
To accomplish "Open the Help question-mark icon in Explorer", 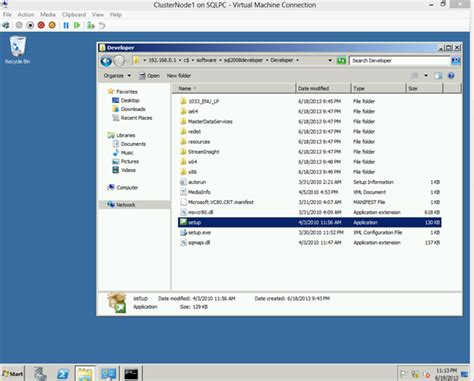I will click(451, 76).
